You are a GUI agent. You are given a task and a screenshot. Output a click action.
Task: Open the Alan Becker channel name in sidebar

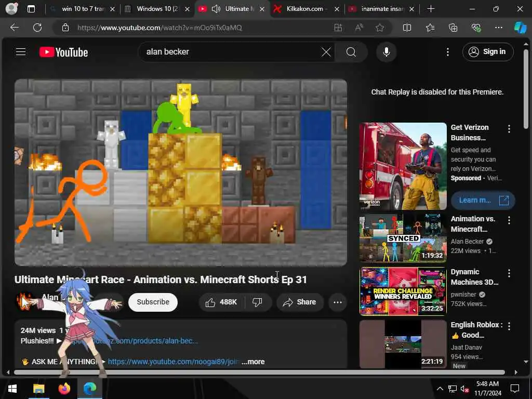coord(467,241)
